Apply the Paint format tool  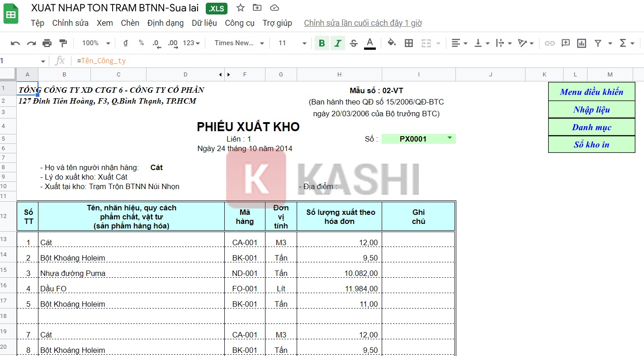pos(62,43)
